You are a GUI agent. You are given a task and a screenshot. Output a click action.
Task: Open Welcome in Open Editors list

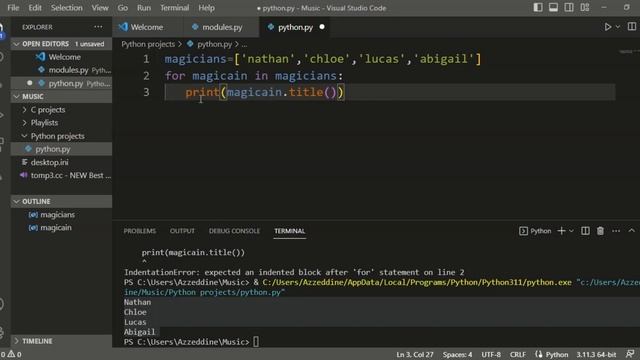coord(61,57)
